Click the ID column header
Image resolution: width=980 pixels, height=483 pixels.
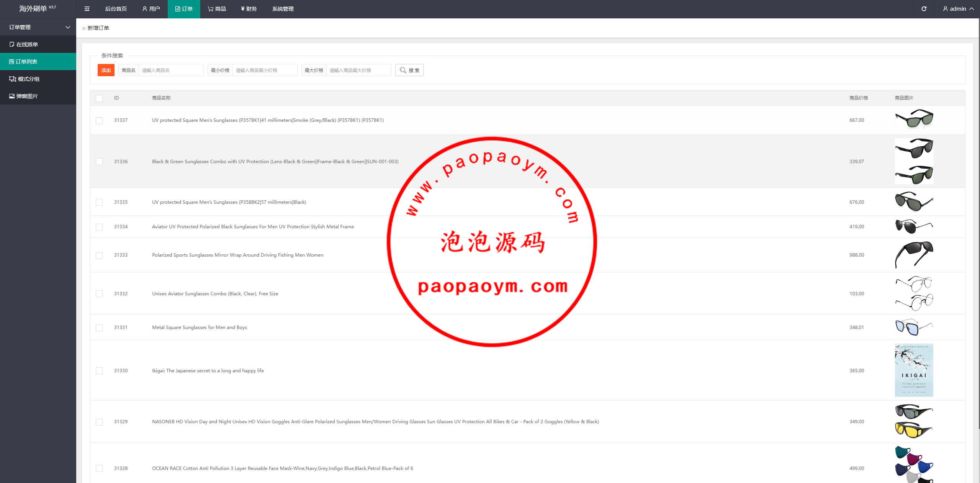tap(116, 98)
